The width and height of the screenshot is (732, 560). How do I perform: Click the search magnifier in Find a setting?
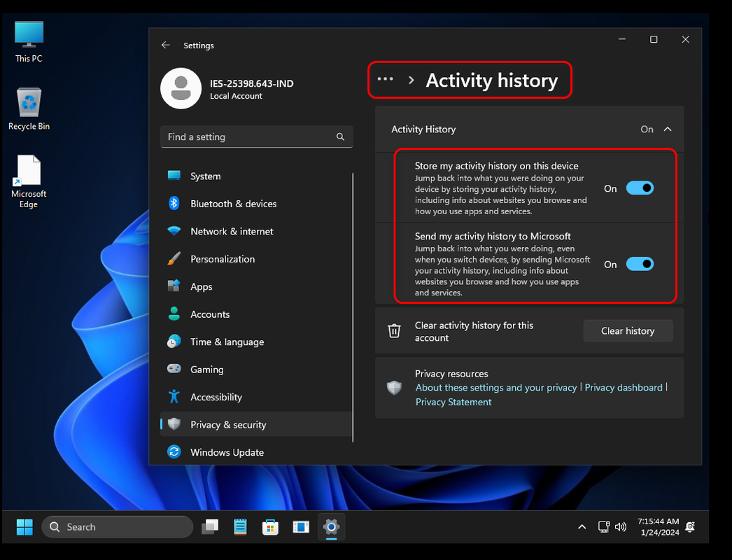point(340,136)
